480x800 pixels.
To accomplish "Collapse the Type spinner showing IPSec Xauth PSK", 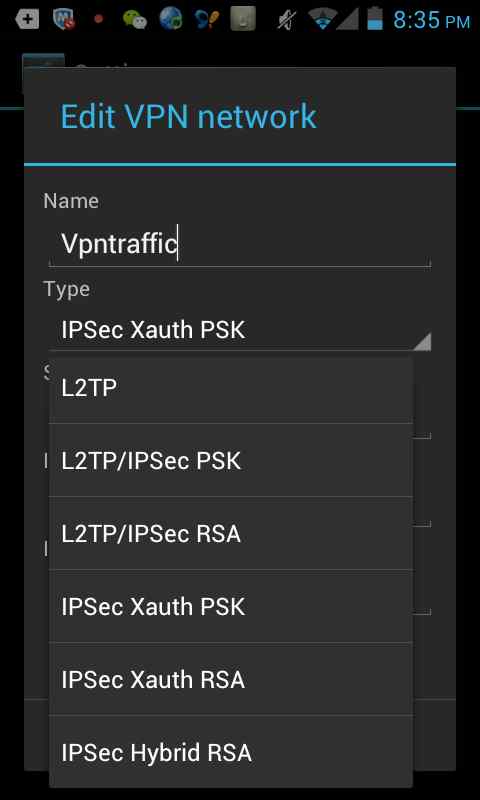I will [x=240, y=330].
